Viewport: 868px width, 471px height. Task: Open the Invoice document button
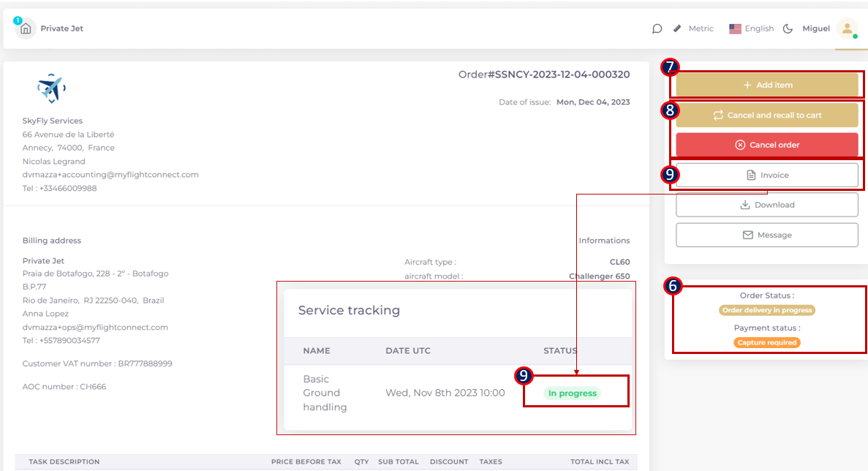tap(766, 176)
